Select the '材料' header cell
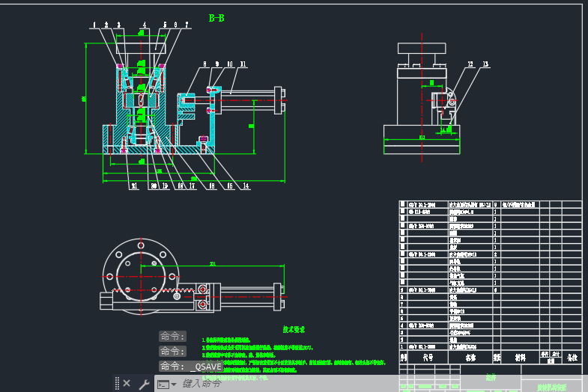Viewport: 588px width, 392px height. point(520,358)
